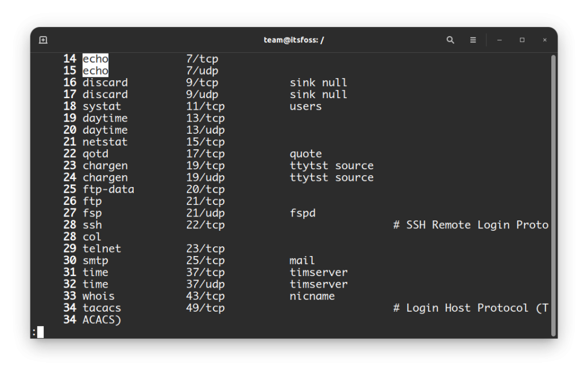Click the mail alias
This screenshot has height=372, width=588.
point(302,261)
